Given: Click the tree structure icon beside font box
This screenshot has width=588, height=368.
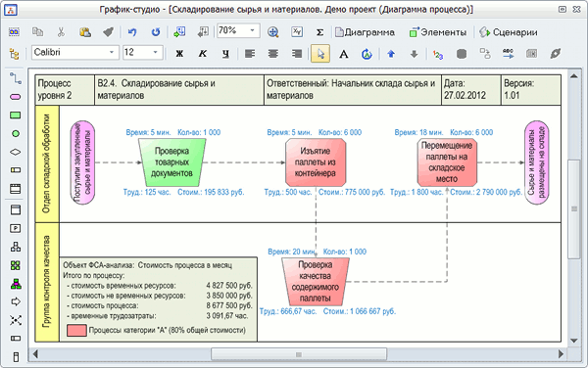Looking at the screenshot, I should point(15,54).
